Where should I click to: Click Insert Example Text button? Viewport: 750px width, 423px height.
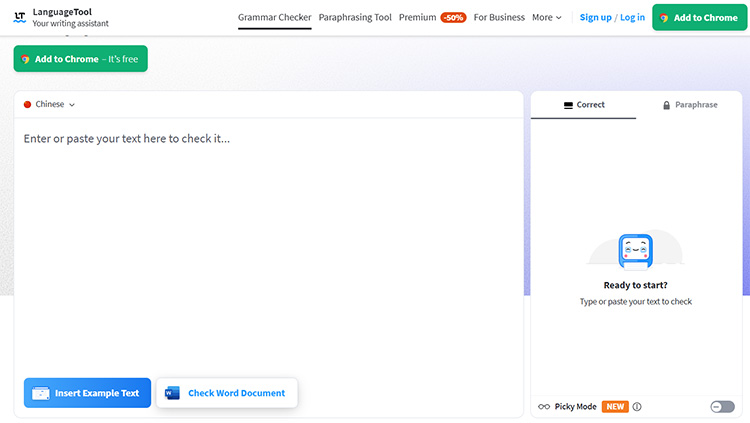(x=87, y=393)
